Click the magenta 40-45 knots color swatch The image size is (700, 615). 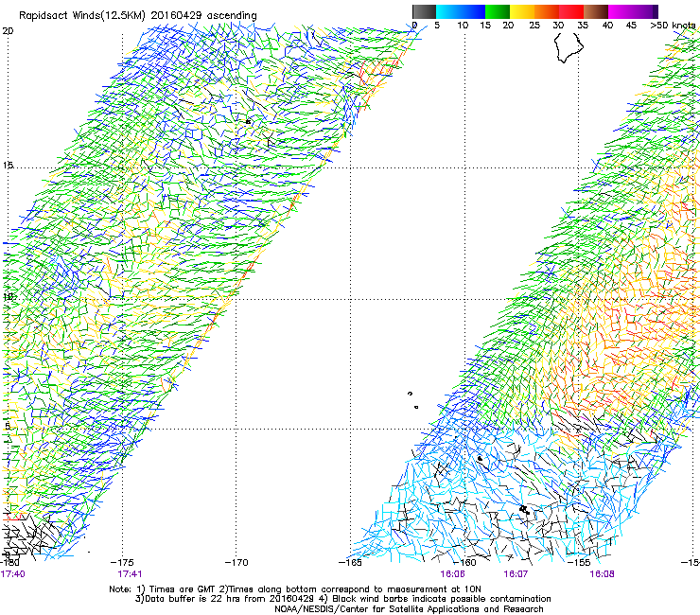pos(621,11)
